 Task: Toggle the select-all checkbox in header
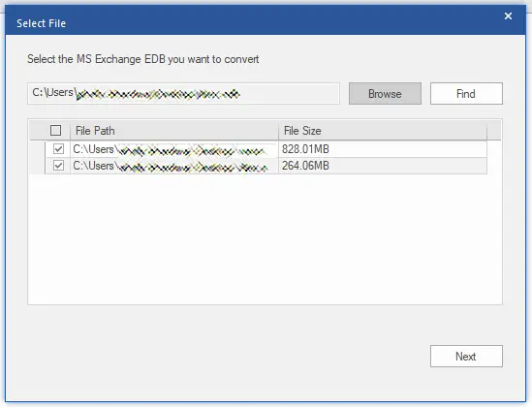(x=55, y=131)
